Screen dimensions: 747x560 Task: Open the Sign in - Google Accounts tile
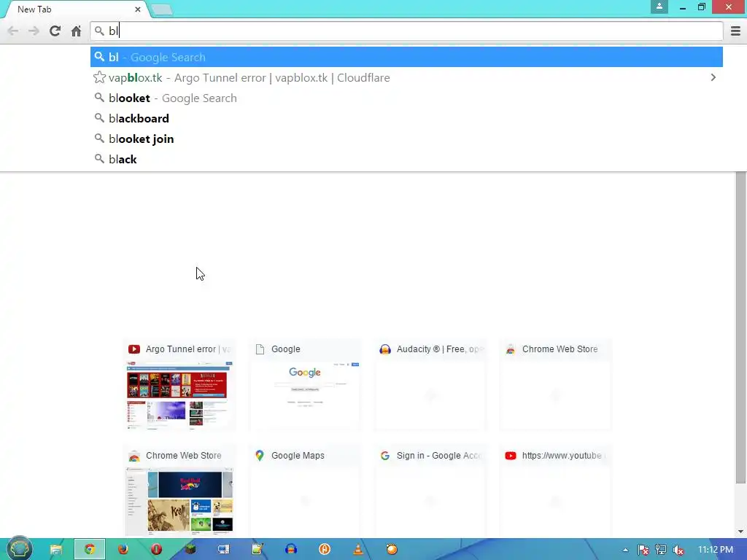pos(430,492)
